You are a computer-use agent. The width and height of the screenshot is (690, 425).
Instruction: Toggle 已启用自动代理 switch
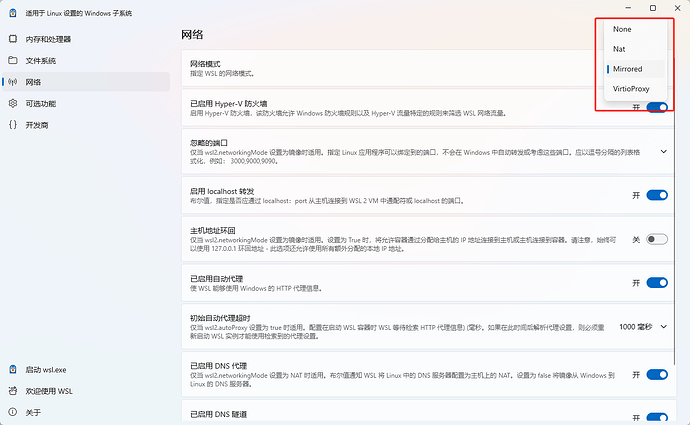(657, 282)
